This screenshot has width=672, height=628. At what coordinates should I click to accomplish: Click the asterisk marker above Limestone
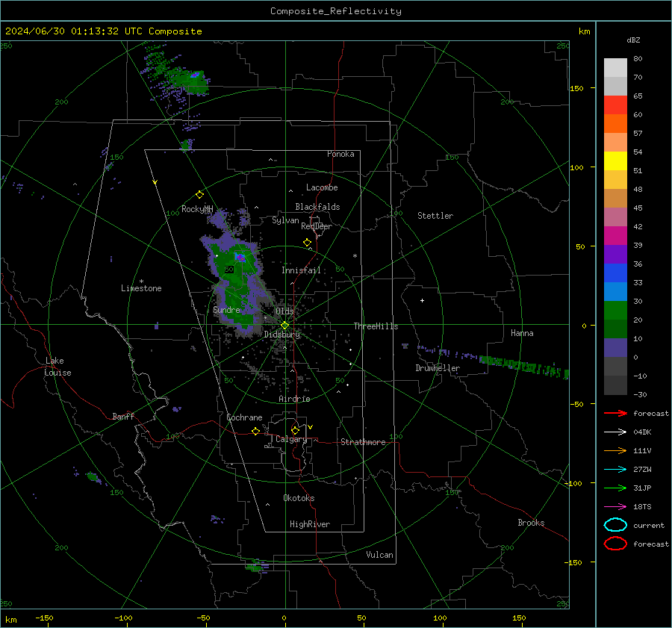click(x=141, y=282)
